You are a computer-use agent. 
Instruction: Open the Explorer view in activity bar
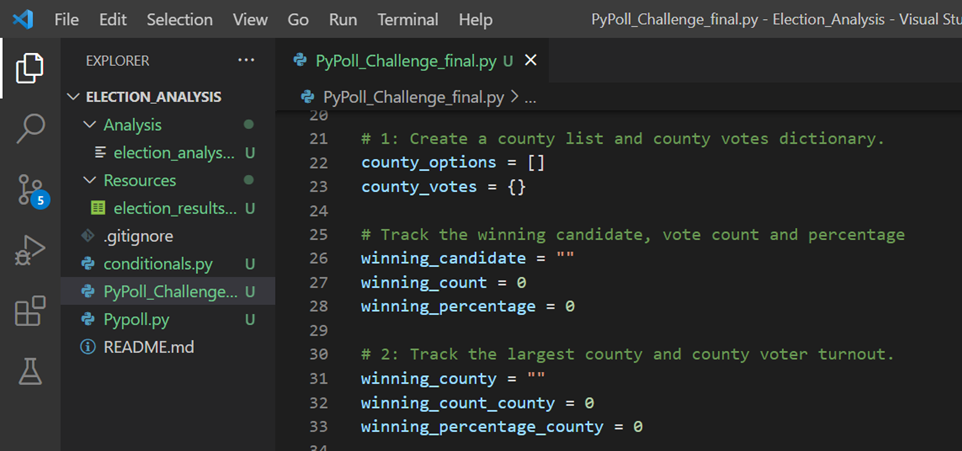tap(29, 68)
